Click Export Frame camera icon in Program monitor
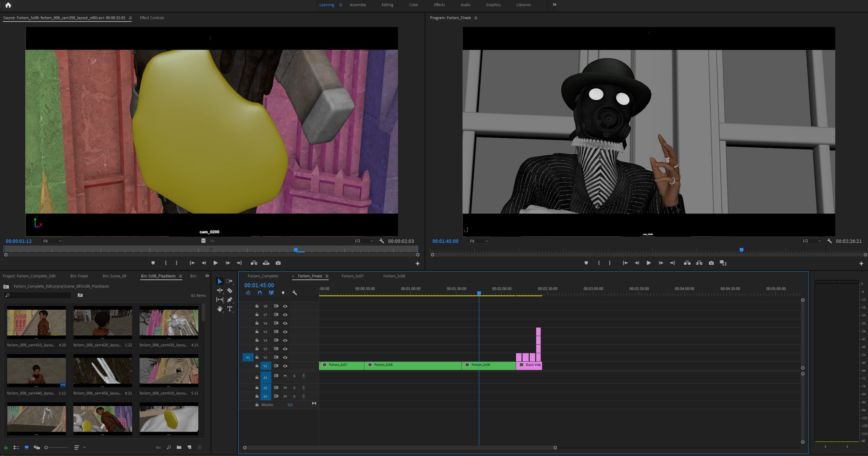 (711, 263)
